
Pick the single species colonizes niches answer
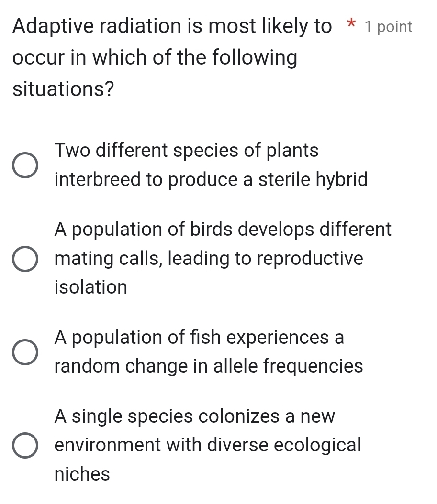206,445
